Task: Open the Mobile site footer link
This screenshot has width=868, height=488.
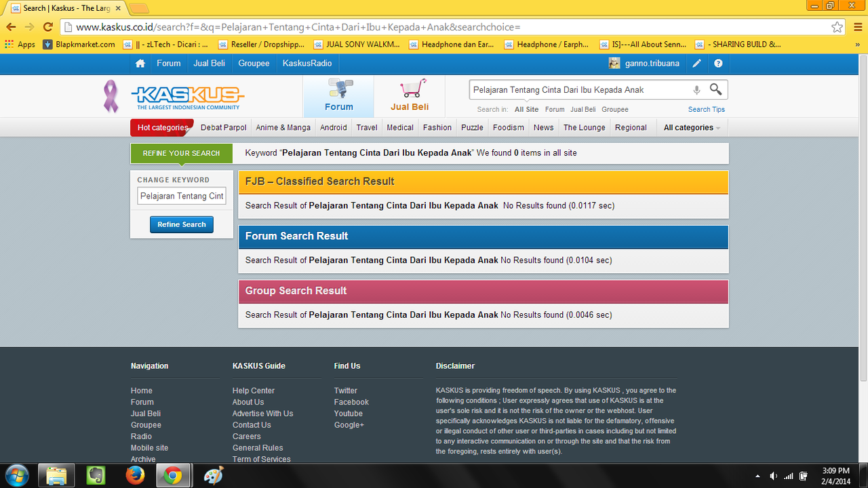Action: 150,448
